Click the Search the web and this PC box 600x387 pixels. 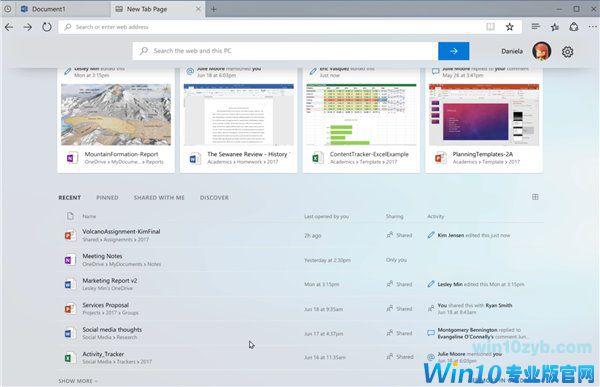pyautogui.click(x=285, y=51)
